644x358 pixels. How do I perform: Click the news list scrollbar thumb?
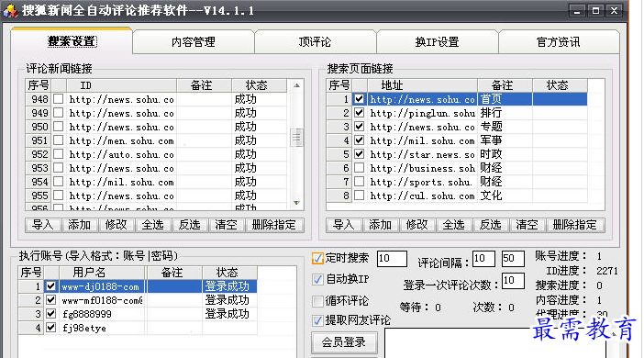coord(296,138)
